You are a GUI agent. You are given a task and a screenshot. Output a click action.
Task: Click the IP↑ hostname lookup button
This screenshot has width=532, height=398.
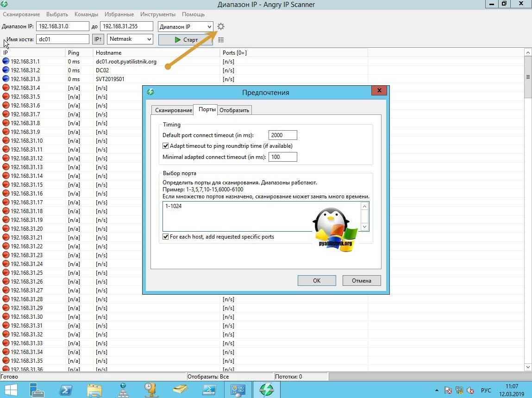(98, 39)
